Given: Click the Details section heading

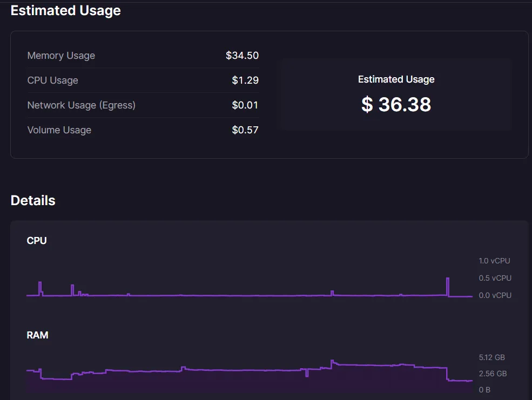Looking at the screenshot, I should coord(32,200).
